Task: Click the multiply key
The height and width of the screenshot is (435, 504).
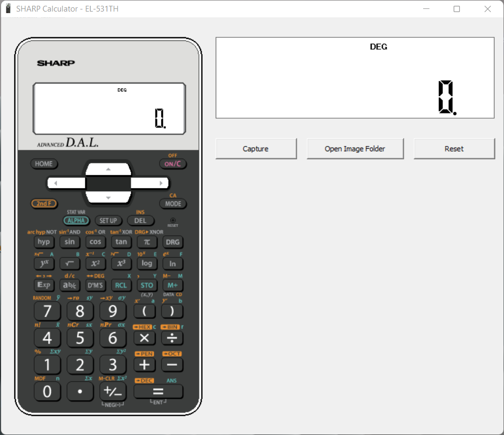Action: [x=144, y=338]
